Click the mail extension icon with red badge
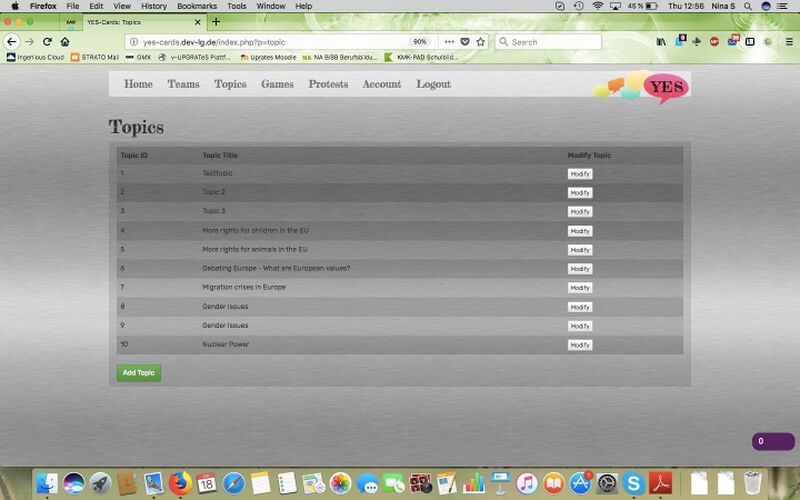 [733, 41]
